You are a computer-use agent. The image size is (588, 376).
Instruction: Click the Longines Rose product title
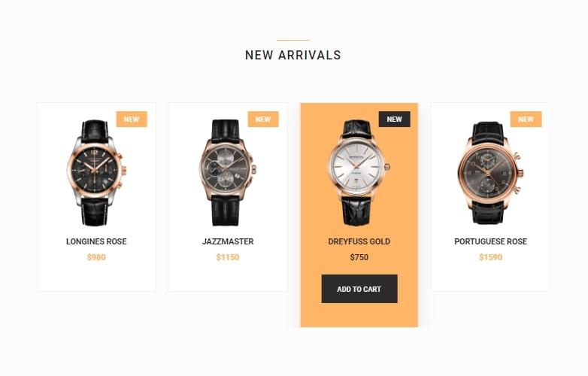(96, 241)
